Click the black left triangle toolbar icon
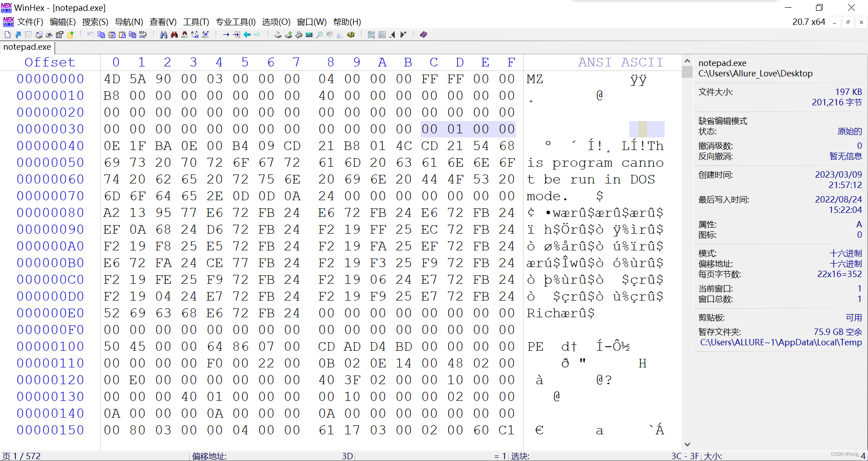Image resolution: width=868 pixels, height=461 pixels. [x=392, y=35]
